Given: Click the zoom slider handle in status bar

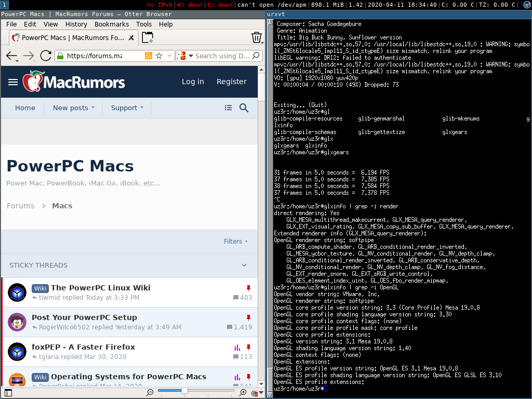Looking at the screenshot, I should pyautogui.click(x=184, y=391).
